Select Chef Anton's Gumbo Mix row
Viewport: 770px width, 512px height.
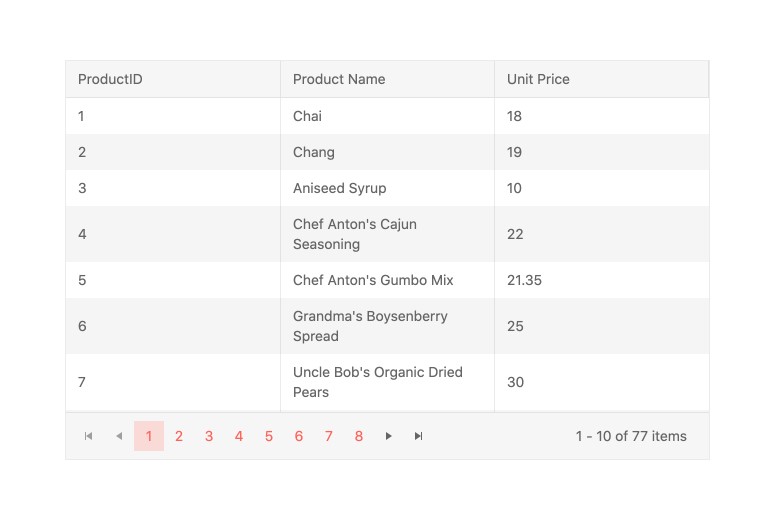(373, 280)
